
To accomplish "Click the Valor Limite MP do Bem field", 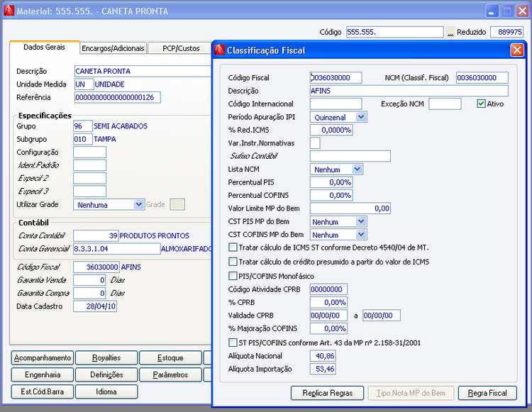I will tap(350, 208).
